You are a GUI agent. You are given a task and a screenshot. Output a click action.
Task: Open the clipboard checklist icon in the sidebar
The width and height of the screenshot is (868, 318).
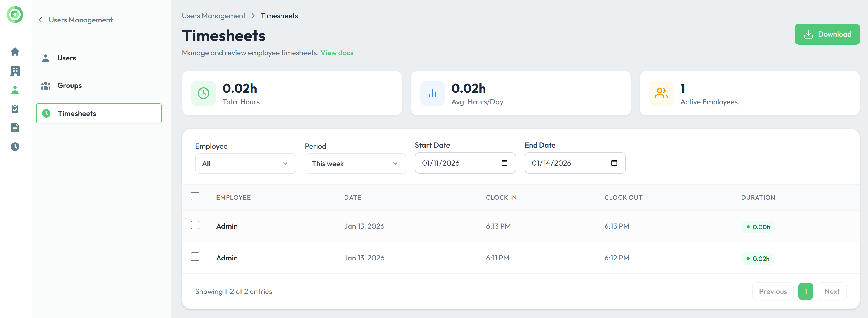(15, 109)
